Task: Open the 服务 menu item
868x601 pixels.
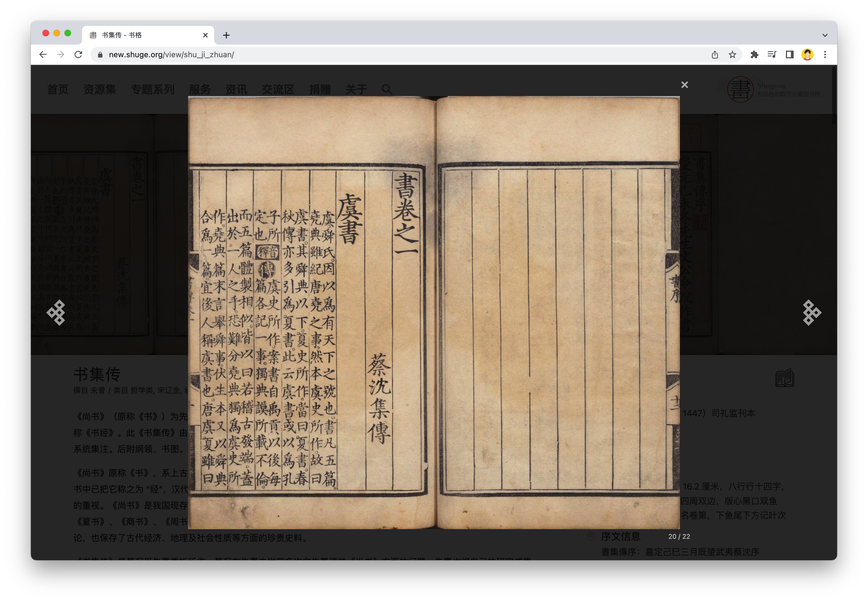Action: click(200, 89)
